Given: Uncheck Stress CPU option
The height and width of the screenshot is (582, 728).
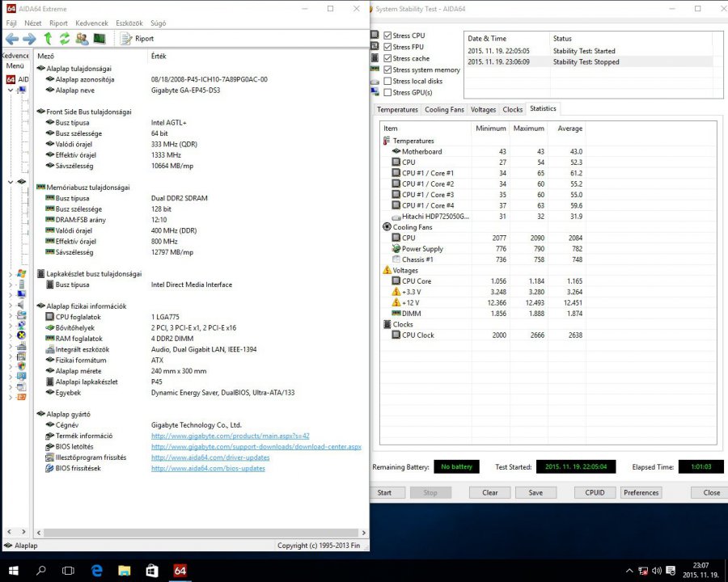Looking at the screenshot, I should (387, 36).
